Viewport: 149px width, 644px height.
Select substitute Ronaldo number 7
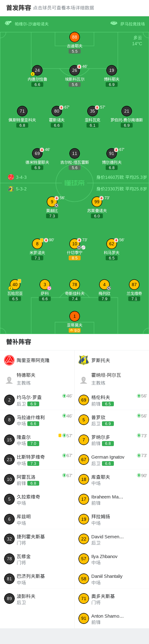pos(112,440)
